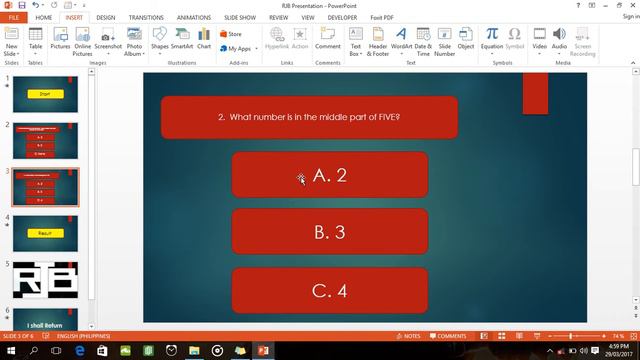Viewport: 640px width, 360px height.
Task: Select answer shape C. 4
Action: (x=330, y=291)
